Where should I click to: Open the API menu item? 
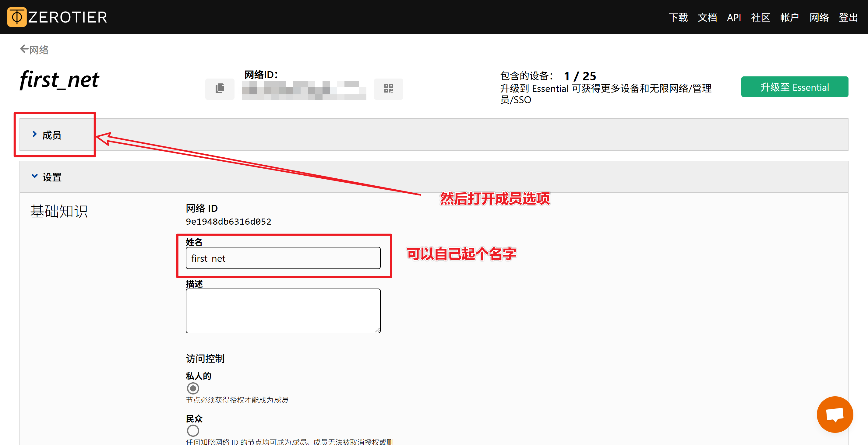click(x=734, y=17)
